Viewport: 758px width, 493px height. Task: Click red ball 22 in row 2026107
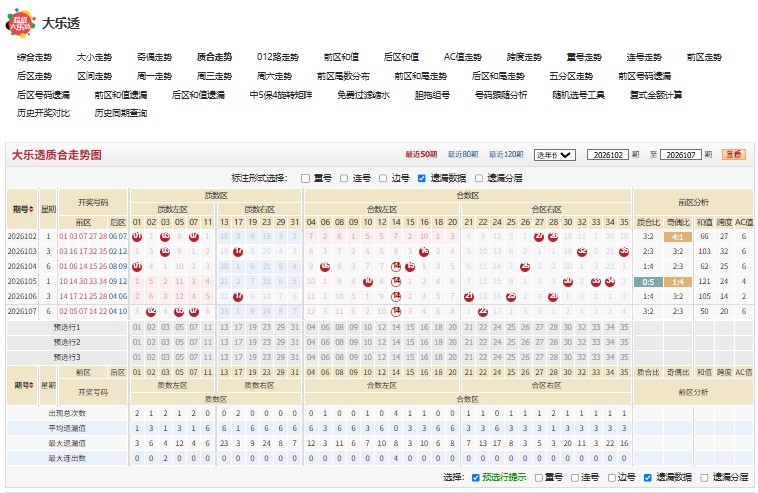click(x=482, y=312)
